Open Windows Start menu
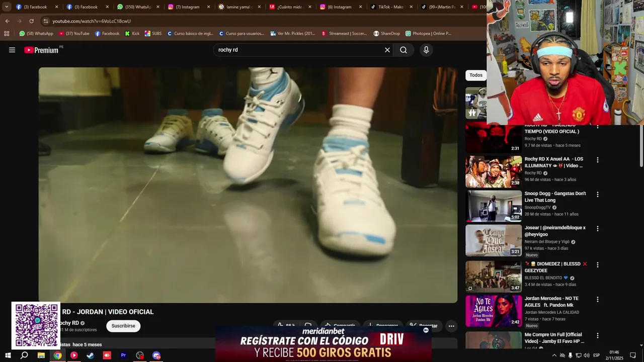644x362 pixels. (8, 355)
